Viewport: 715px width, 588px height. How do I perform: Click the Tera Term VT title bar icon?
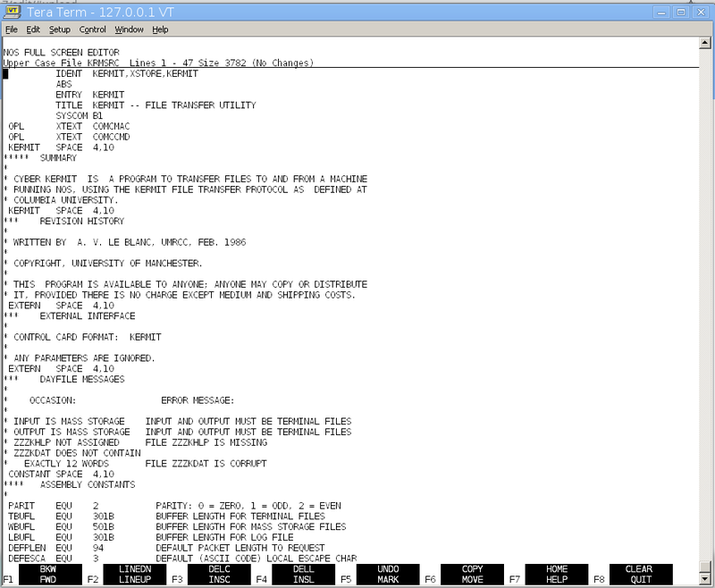(x=12, y=12)
